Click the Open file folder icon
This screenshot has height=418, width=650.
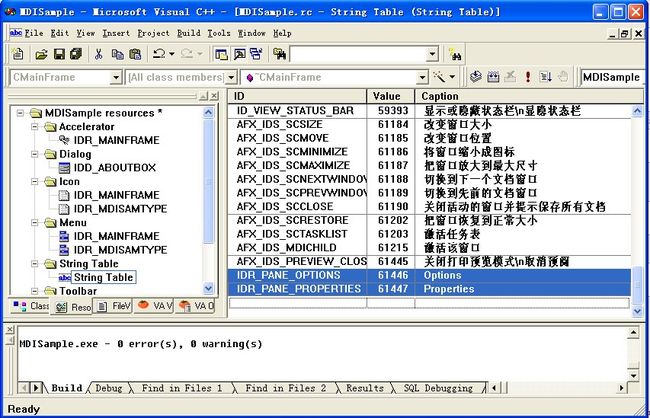41,54
